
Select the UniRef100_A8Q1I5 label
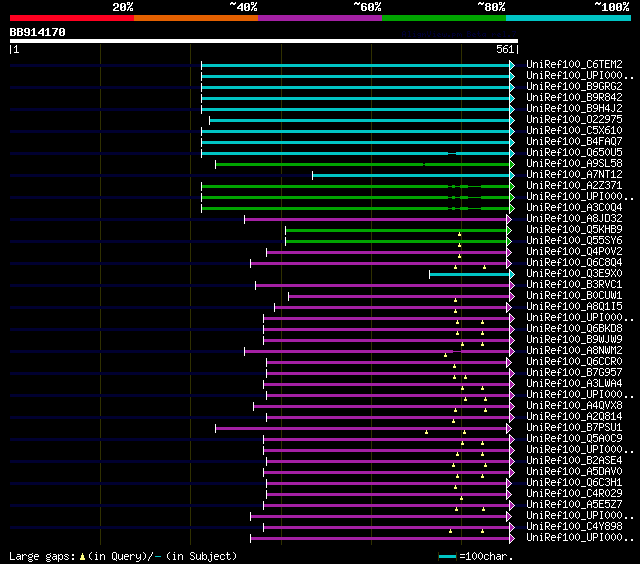574,307
